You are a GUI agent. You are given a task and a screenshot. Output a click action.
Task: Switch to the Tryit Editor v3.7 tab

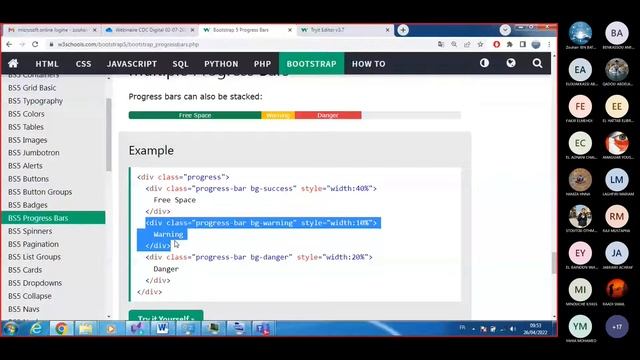point(346,30)
